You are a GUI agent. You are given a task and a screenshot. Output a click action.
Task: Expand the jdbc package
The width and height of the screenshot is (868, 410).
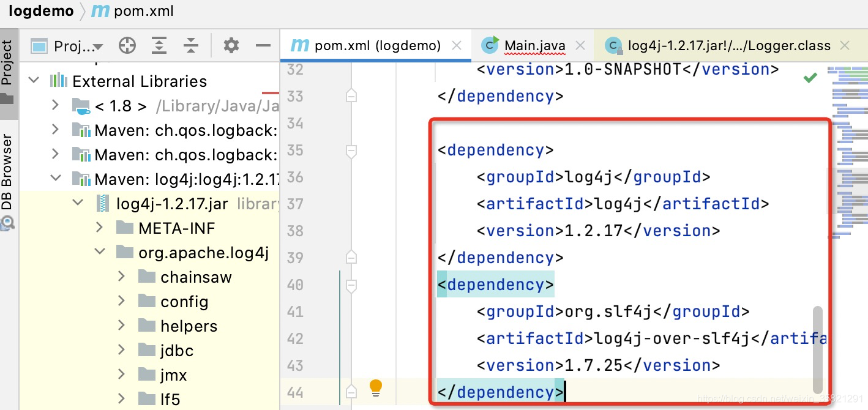[122, 350]
